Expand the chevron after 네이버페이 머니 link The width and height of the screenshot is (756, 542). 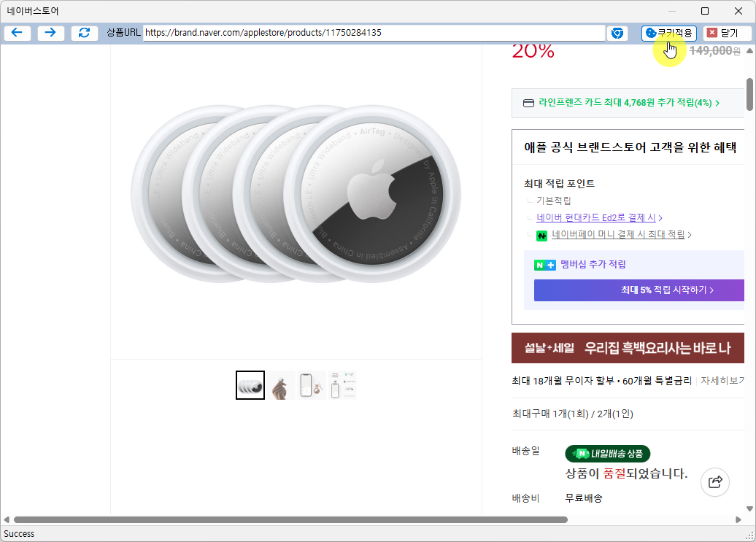(x=690, y=235)
